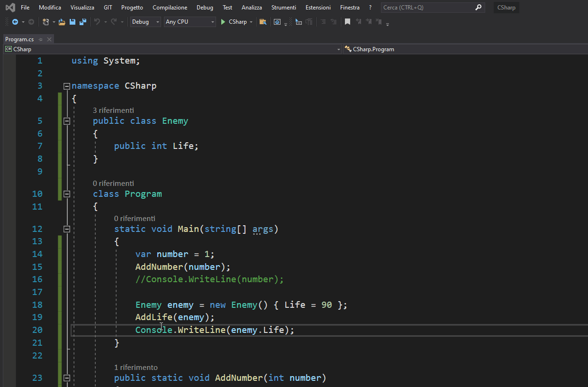Viewport: 588px width, 387px height.
Task: Click '0 riferimenti' above Main method
Action: (x=135, y=218)
